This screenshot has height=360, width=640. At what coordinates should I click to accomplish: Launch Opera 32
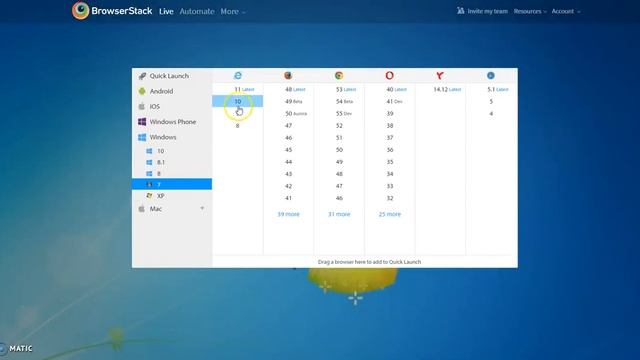pos(390,198)
